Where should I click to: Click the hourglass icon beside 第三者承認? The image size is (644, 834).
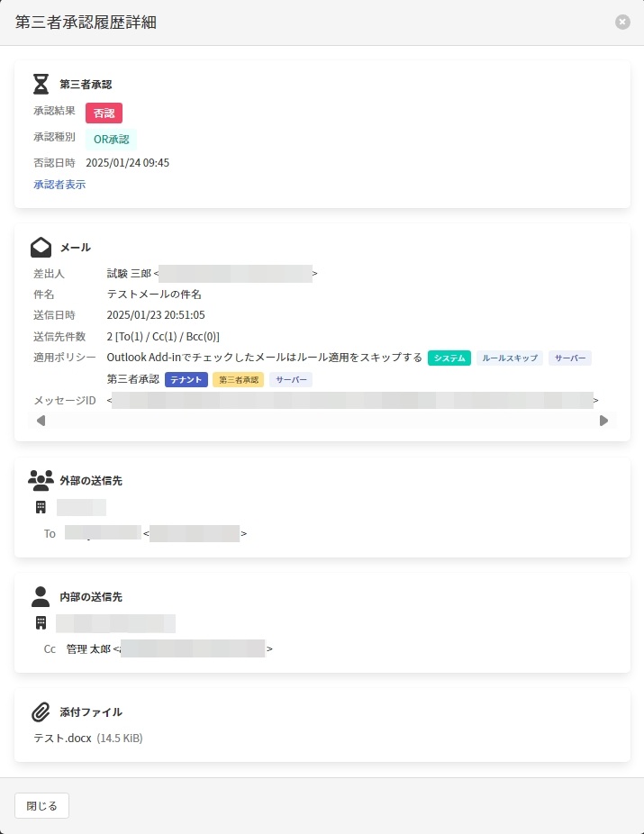tap(41, 84)
